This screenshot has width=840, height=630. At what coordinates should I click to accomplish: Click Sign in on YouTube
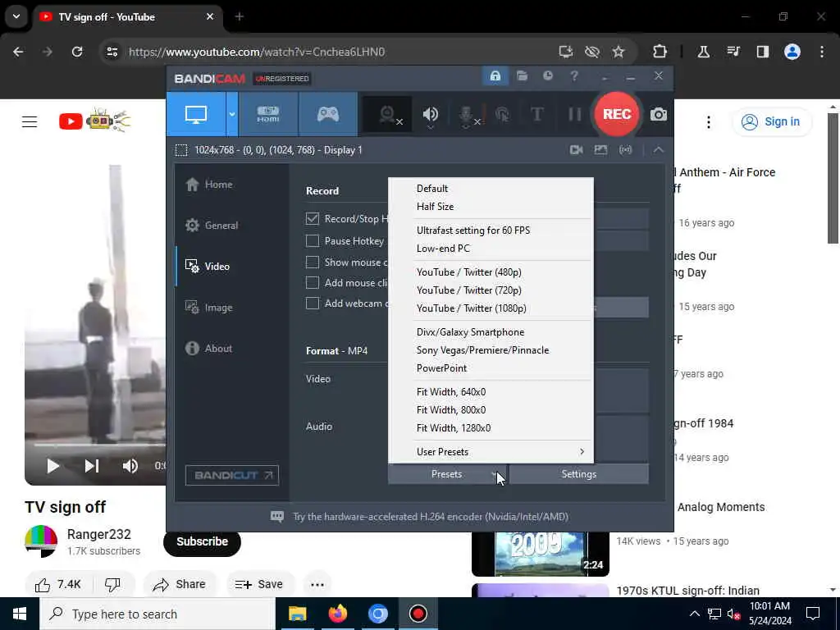pyautogui.click(x=772, y=121)
